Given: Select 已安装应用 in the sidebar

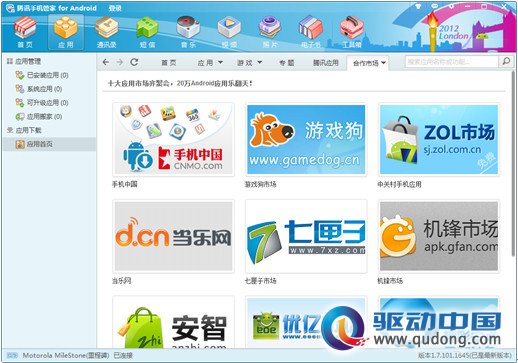Looking at the screenshot, I should point(48,75).
